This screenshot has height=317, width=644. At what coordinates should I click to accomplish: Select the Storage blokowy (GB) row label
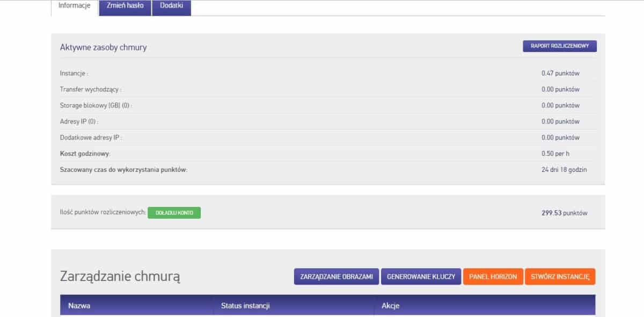(x=96, y=105)
